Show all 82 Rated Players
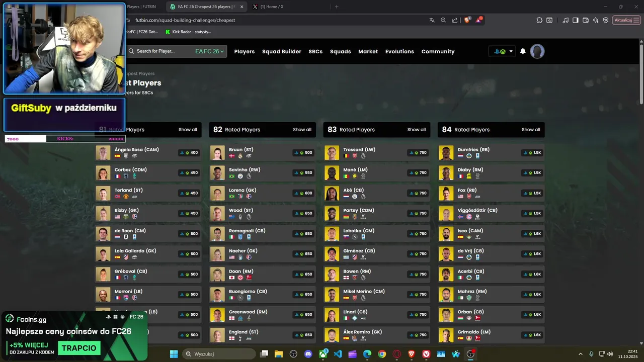The width and height of the screenshot is (644, 362). click(302, 130)
